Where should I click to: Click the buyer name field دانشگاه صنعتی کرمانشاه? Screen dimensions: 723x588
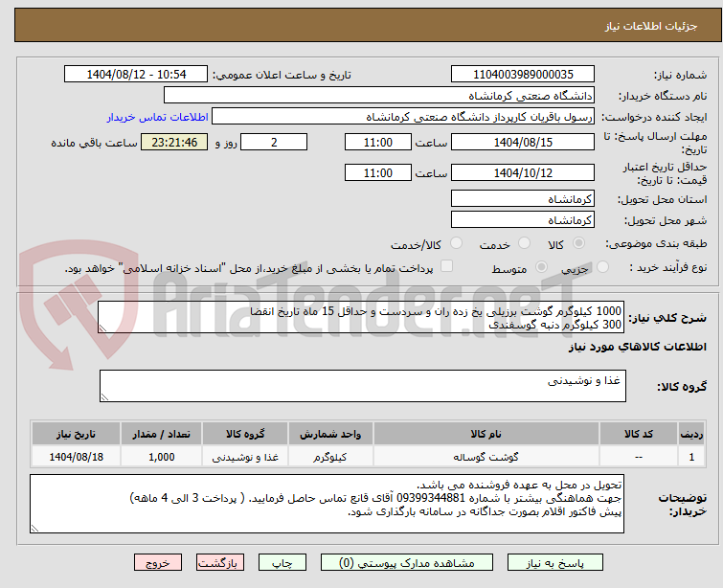[x=379, y=96]
